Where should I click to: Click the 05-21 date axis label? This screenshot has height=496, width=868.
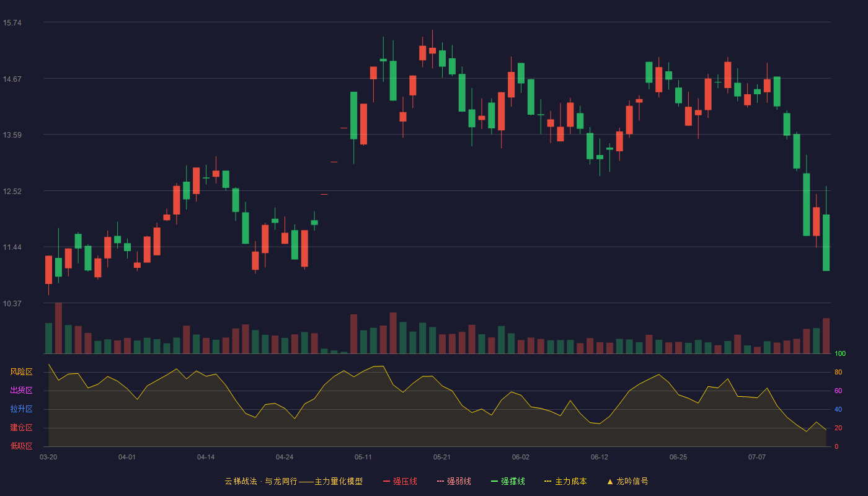(442, 457)
